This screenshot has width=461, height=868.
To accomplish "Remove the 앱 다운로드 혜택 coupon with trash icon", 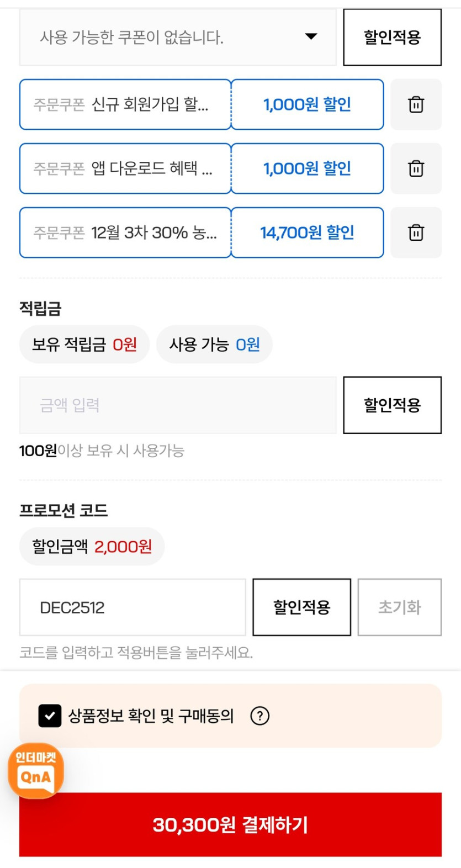I will point(416,169).
